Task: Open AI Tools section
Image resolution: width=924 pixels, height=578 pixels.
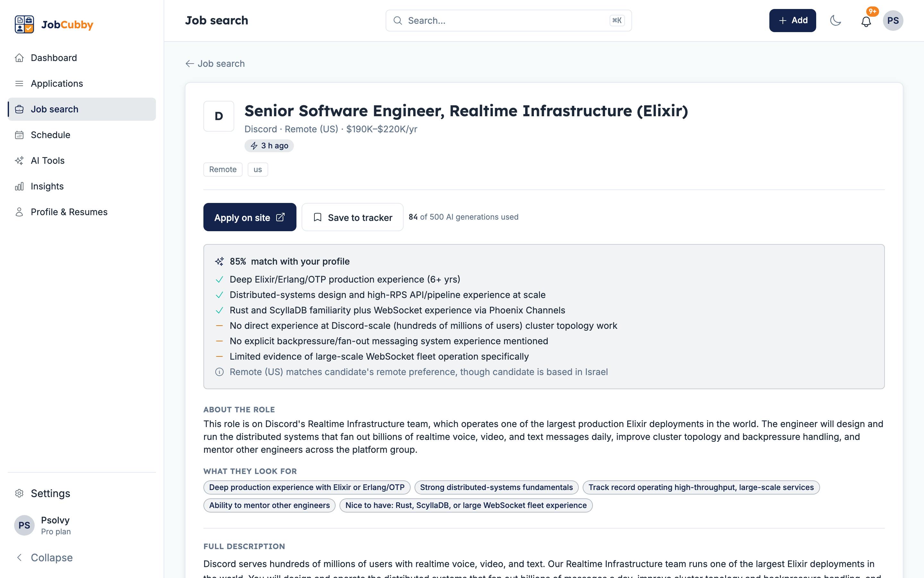Action: pos(82,161)
